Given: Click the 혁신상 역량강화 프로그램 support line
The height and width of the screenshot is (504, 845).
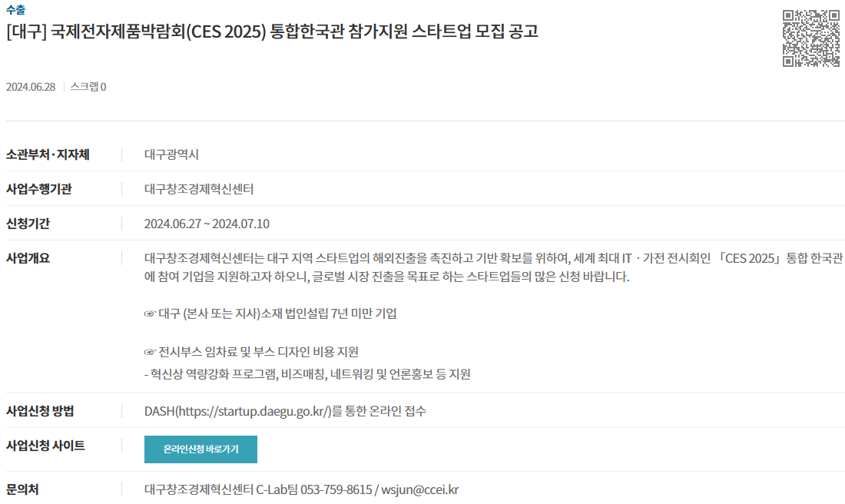Looking at the screenshot, I should [x=307, y=374].
